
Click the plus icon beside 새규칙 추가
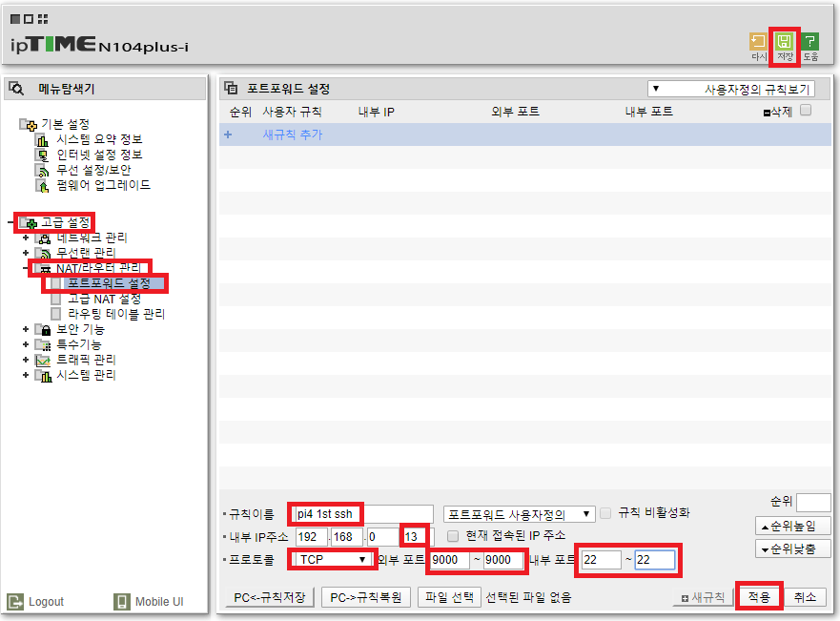tap(228, 135)
